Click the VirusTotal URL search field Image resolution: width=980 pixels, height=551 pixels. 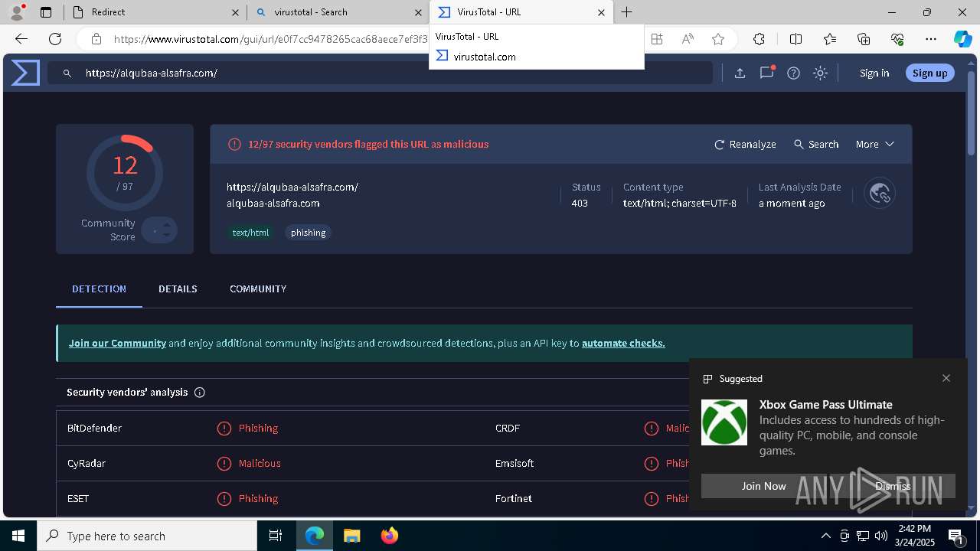click(x=381, y=73)
